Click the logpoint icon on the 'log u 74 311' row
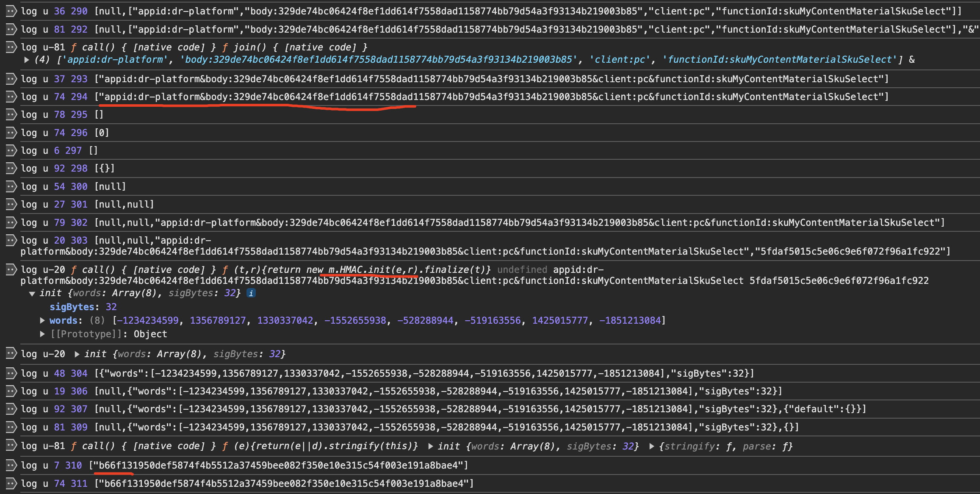Viewport: 980px width, 494px height. [x=11, y=483]
